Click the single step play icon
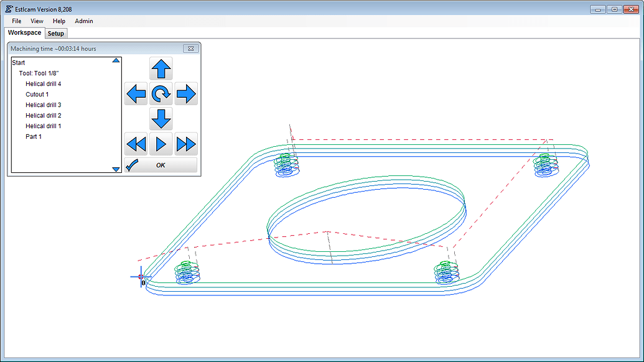Screen dimensions: 644x362 [x=161, y=144]
